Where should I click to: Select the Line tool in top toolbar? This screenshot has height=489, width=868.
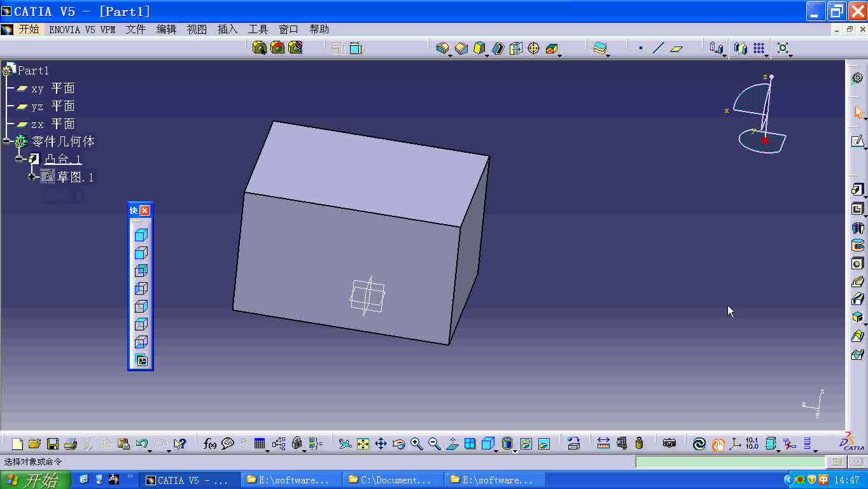(658, 48)
